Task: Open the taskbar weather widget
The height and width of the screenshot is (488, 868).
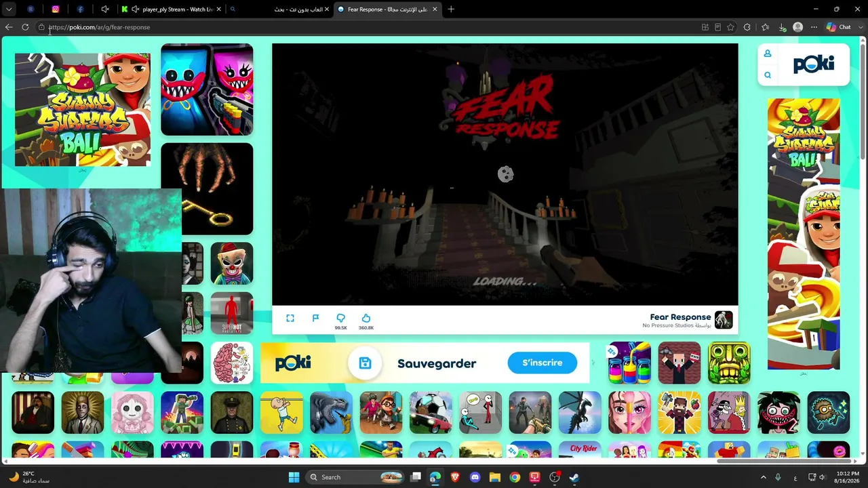Action: point(28,477)
